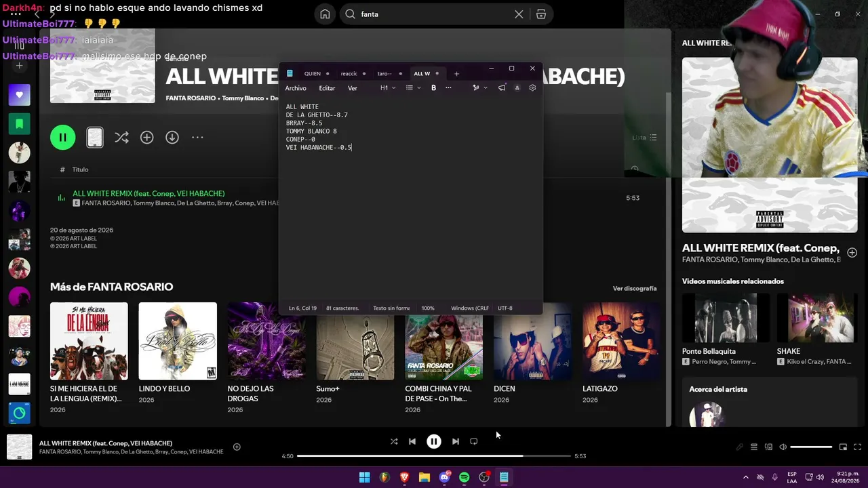Image resolution: width=868 pixels, height=488 pixels.
Task: Open the Connect to a device picker
Action: (x=768, y=447)
